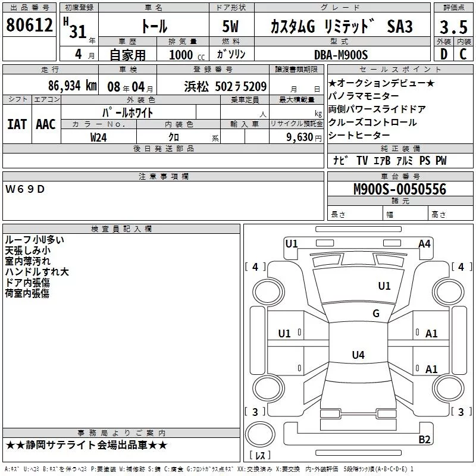Select the 事務局よりご案内 section header
The width and height of the screenshot is (476, 476).
click(121, 433)
